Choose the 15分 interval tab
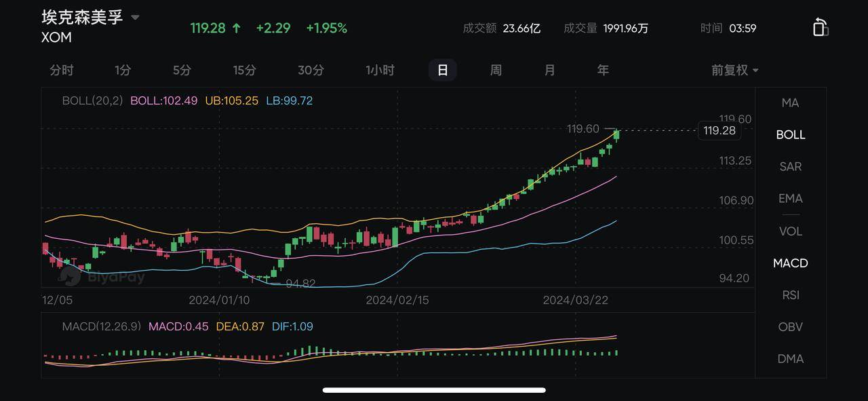The image size is (868, 401). point(244,70)
